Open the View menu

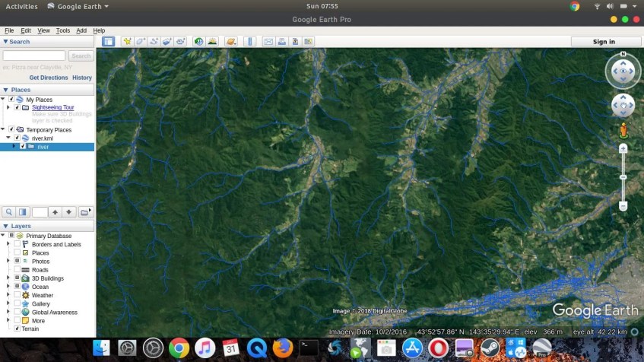click(43, 30)
